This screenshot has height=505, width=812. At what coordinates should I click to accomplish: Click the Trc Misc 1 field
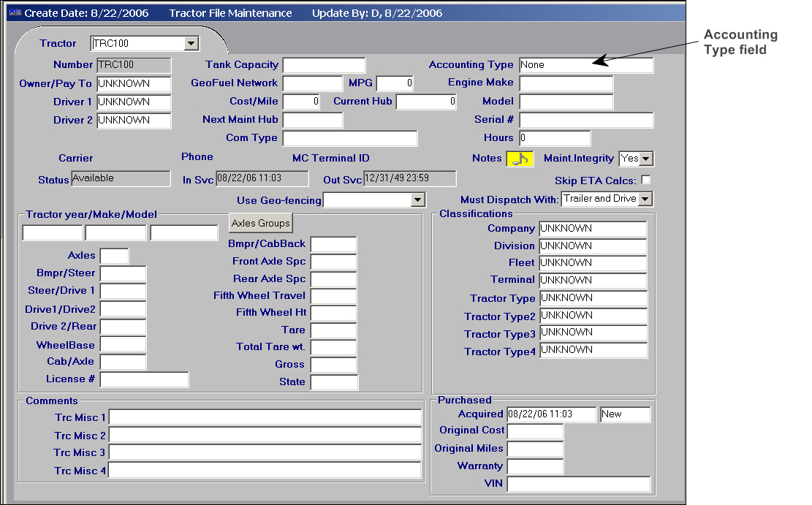(x=265, y=417)
